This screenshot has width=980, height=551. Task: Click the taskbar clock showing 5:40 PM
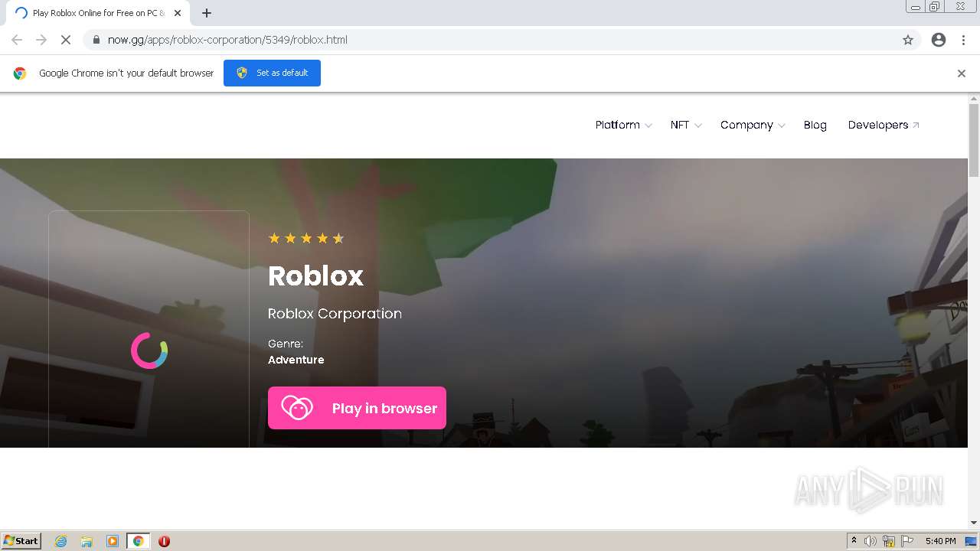940,541
